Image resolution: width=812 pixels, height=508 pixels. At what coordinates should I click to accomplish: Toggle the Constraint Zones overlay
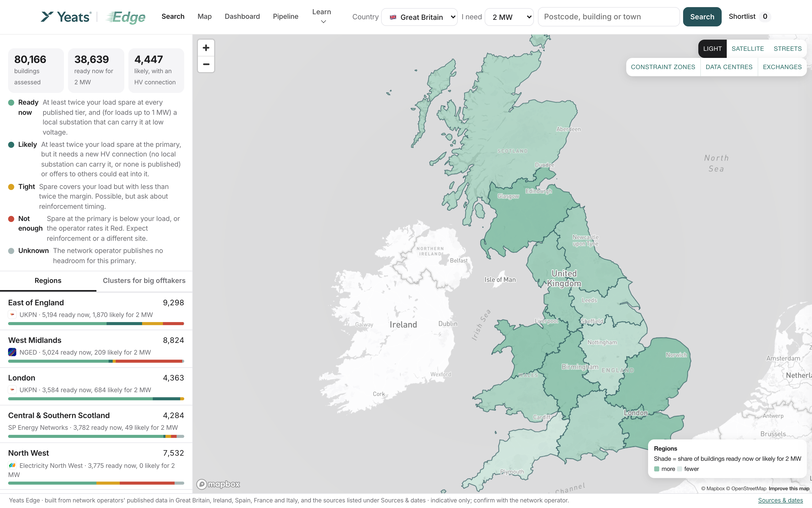[663, 67]
